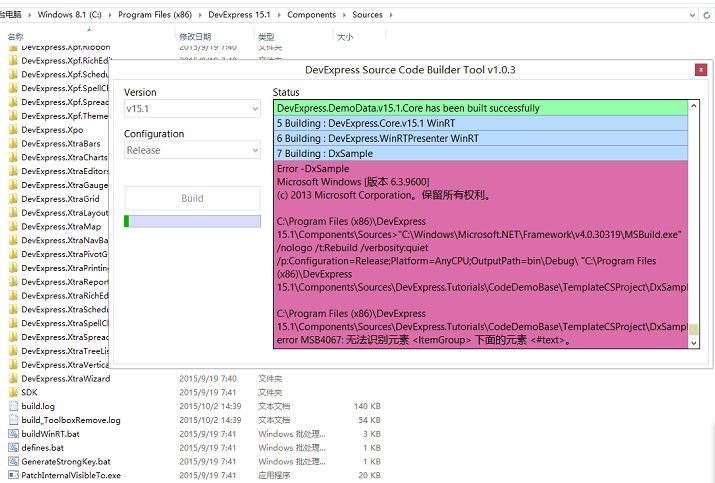Click the green build progress bar
The image size is (715, 483).
click(x=192, y=221)
